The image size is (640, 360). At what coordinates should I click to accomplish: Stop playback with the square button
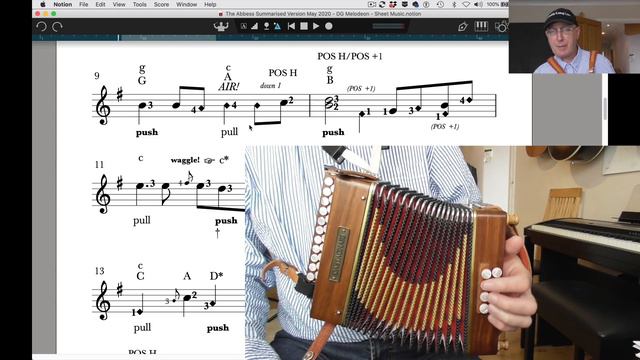click(x=304, y=26)
